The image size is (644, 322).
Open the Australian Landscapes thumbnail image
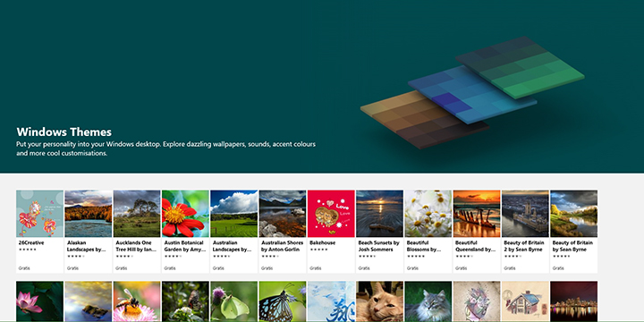coord(233,214)
